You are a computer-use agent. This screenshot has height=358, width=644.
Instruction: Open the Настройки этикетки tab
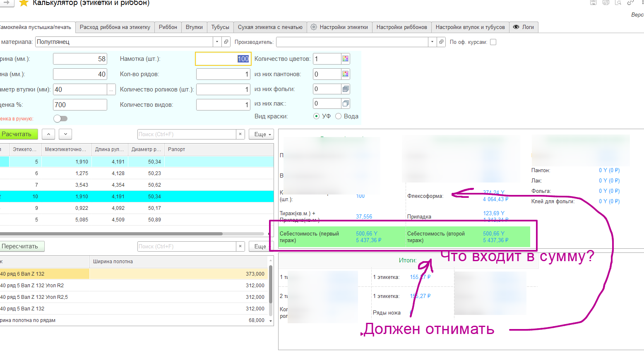pos(339,27)
